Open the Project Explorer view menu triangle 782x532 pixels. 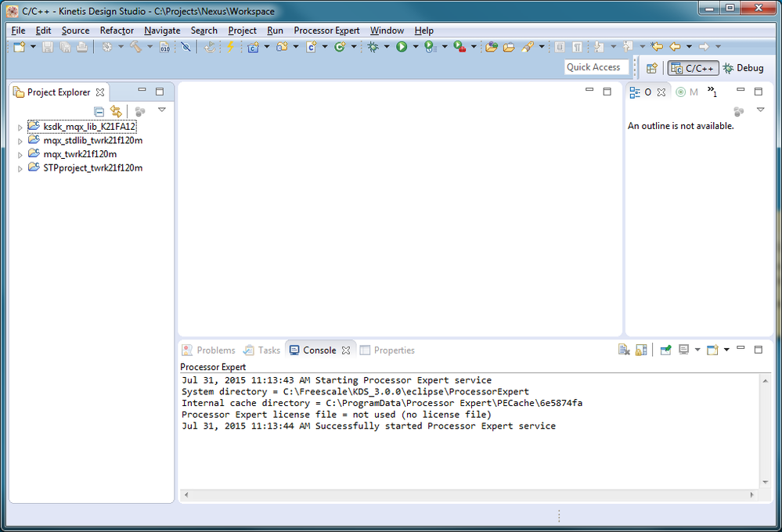coord(161,110)
